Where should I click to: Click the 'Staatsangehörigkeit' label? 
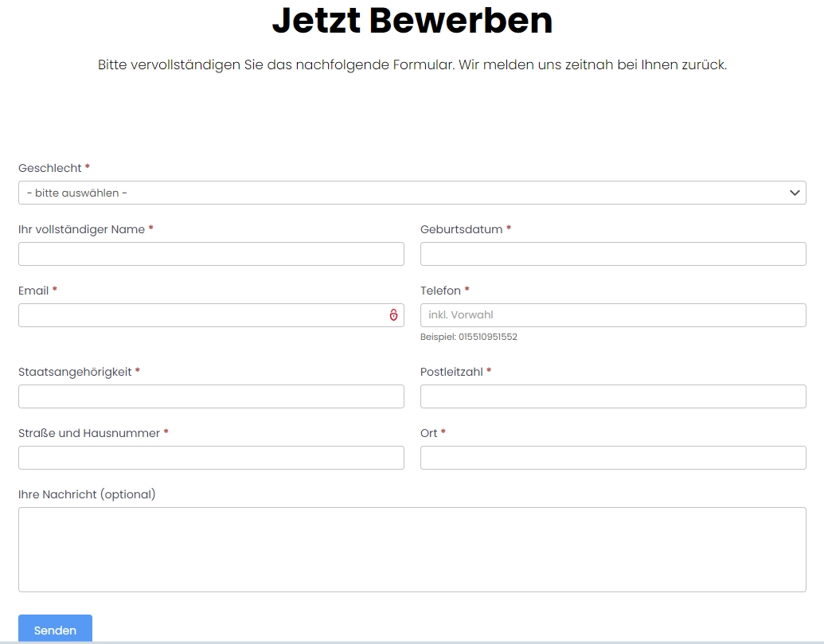click(x=75, y=372)
